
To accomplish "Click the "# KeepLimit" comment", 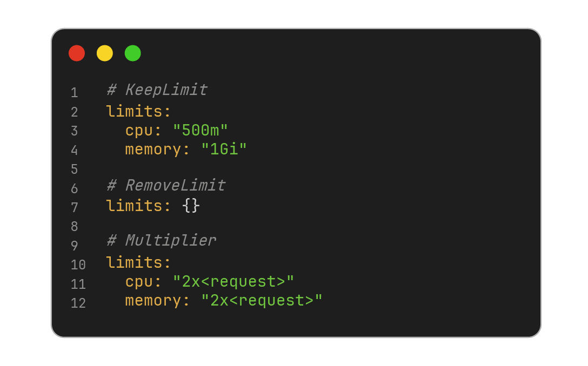I will click(x=157, y=90).
